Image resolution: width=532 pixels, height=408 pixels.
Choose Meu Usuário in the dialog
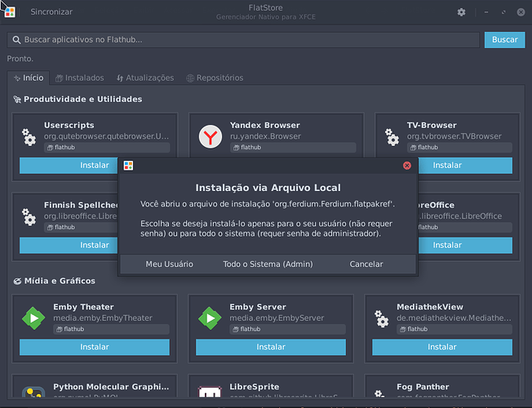click(169, 264)
